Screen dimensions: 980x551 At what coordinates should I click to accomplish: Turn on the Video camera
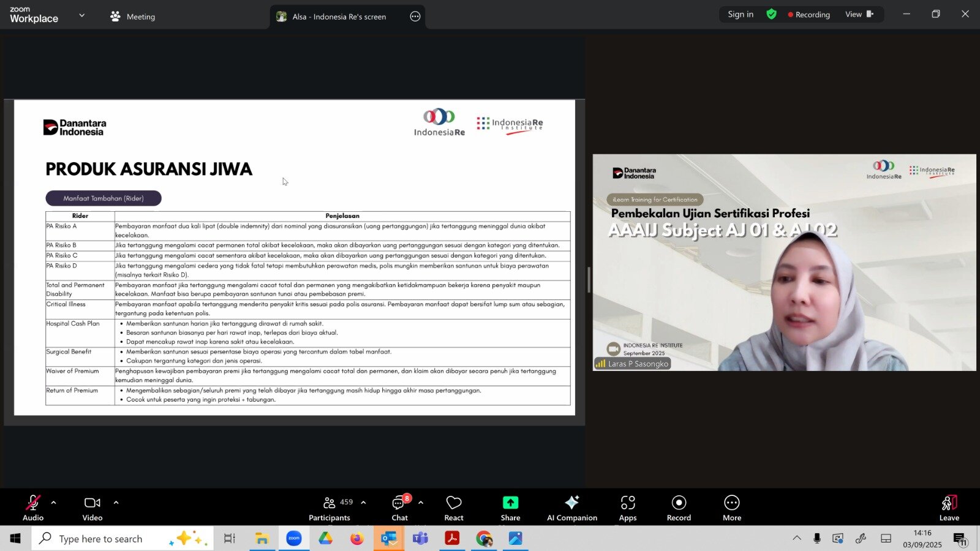92,508
